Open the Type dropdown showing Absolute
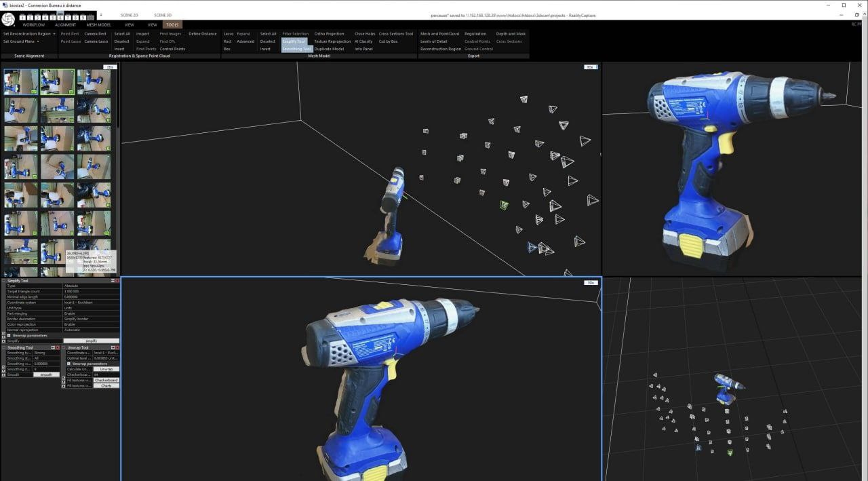This screenshot has height=481, width=868. [x=91, y=286]
